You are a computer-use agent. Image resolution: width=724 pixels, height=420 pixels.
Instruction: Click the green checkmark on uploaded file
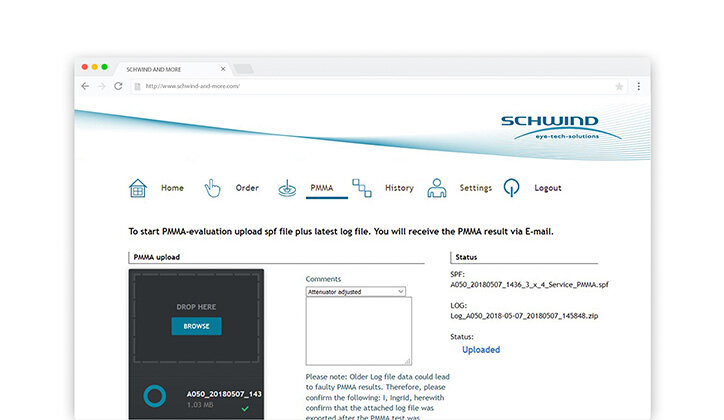tap(245, 408)
